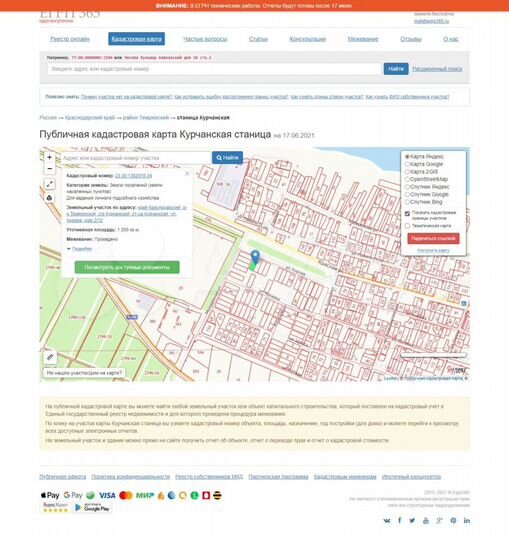Zoom out the map with minus button

50,168
